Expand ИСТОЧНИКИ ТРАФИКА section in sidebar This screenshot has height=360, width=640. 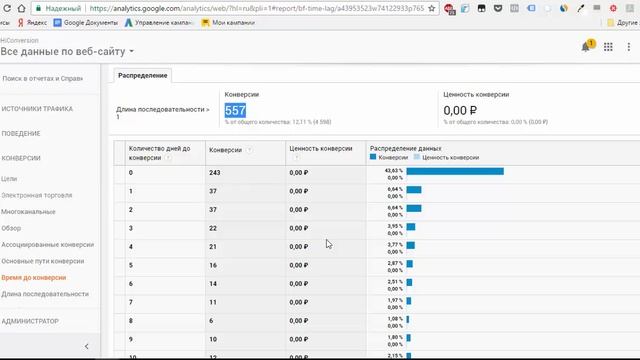click(37, 109)
